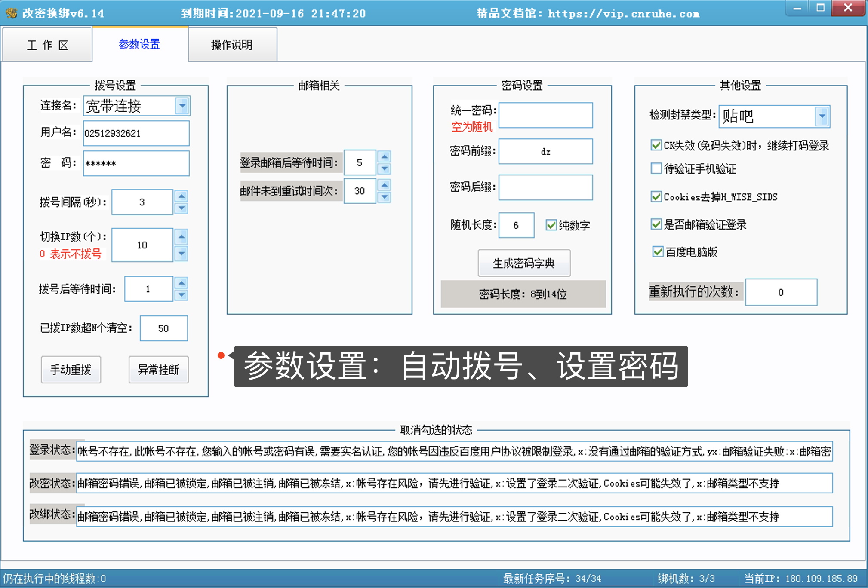This screenshot has height=588, width=868.
Task: Click 密码长度: 8到14位 label
Action: [x=523, y=294]
